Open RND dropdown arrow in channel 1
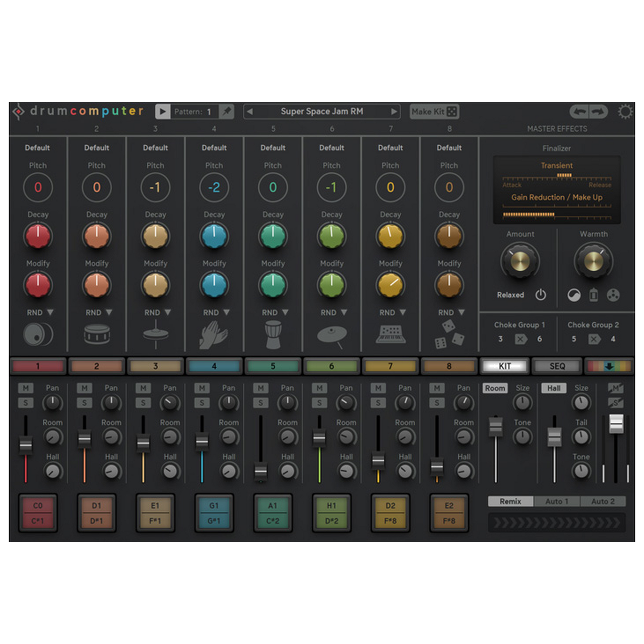The image size is (644, 644). pyautogui.click(x=50, y=312)
